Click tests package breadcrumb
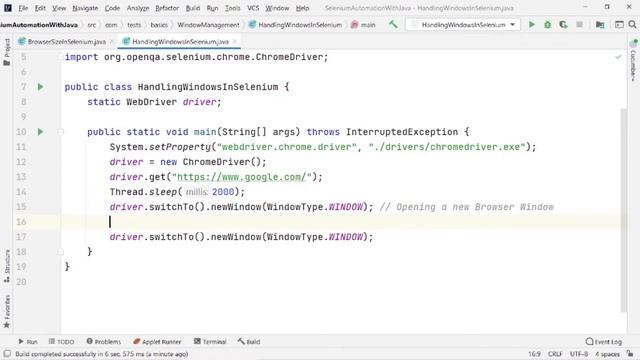 pyautogui.click(x=134, y=25)
